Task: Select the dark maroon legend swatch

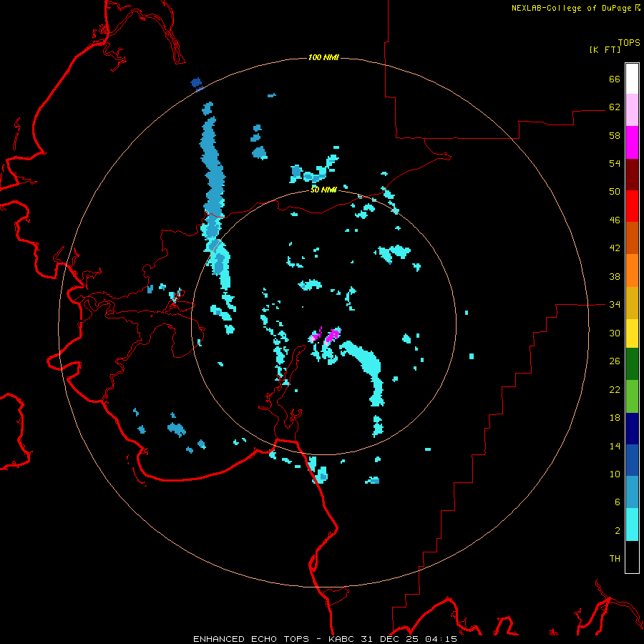Action: coord(632,175)
